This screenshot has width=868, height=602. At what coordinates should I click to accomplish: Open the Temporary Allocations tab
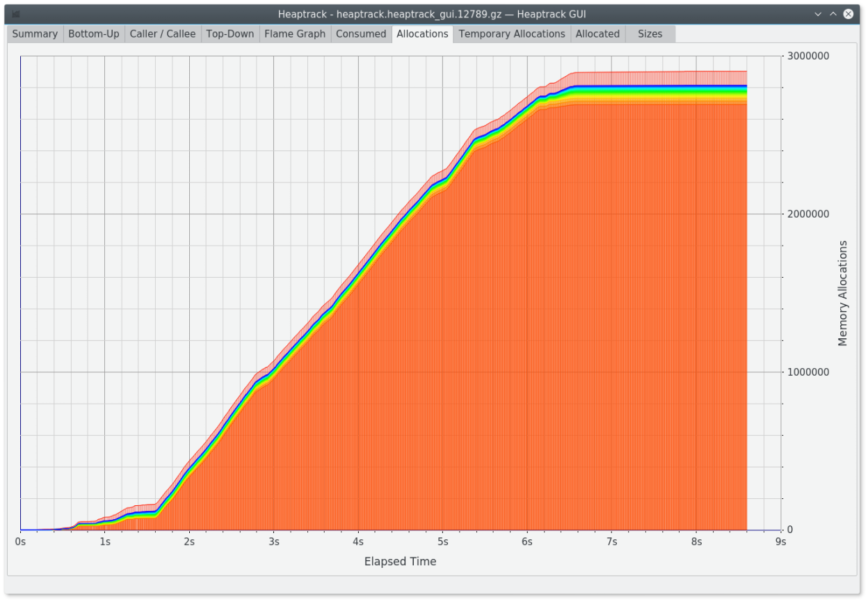tap(512, 33)
